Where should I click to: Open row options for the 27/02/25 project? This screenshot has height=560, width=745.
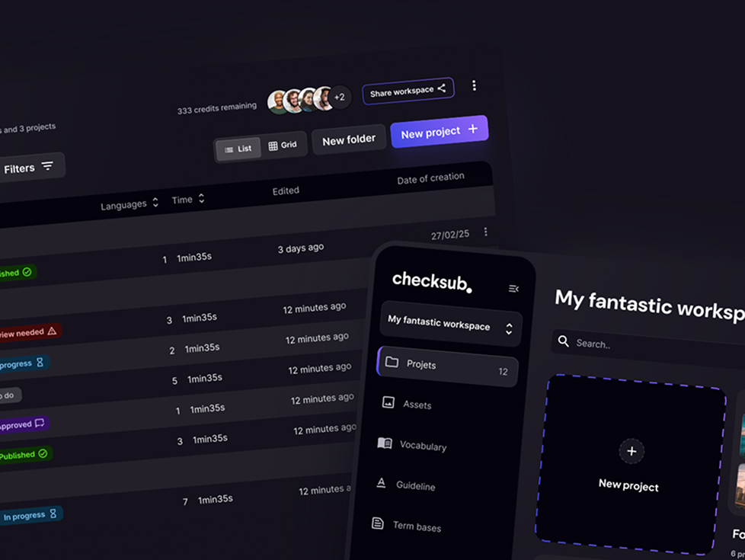click(485, 232)
